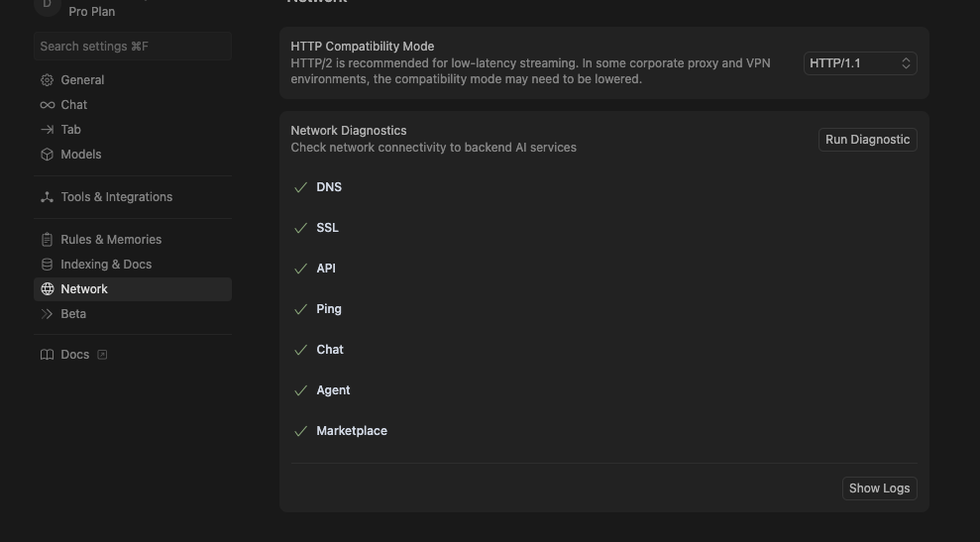Focus the Search settings input field
Viewport: 980px width, 542px height.
pyautogui.click(x=133, y=47)
